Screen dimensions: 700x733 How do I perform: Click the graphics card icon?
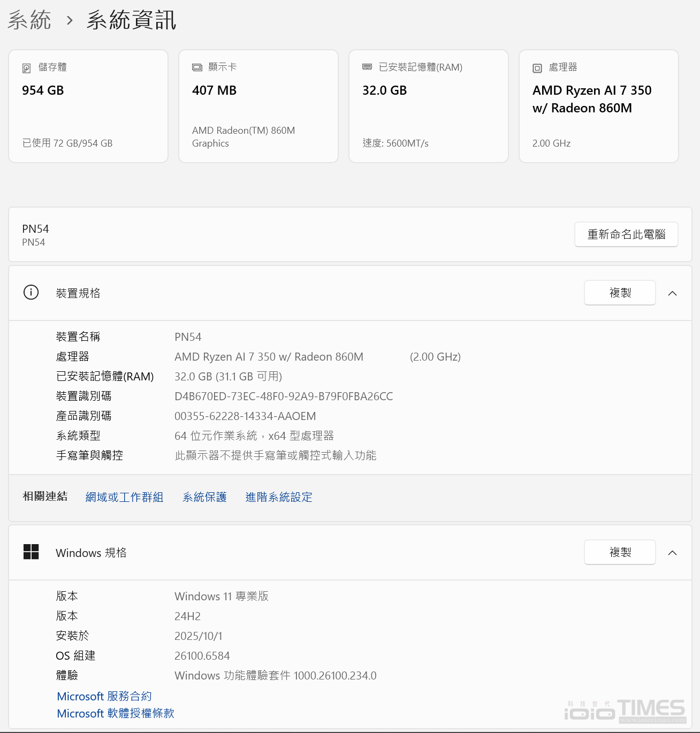pyautogui.click(x=197, y=67)
